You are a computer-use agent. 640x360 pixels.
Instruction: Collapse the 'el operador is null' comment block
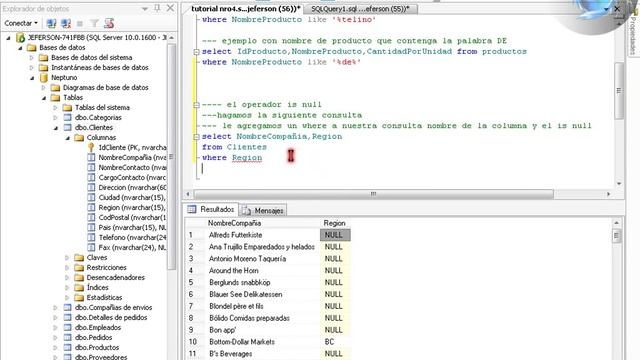click(x=196, y=105)
